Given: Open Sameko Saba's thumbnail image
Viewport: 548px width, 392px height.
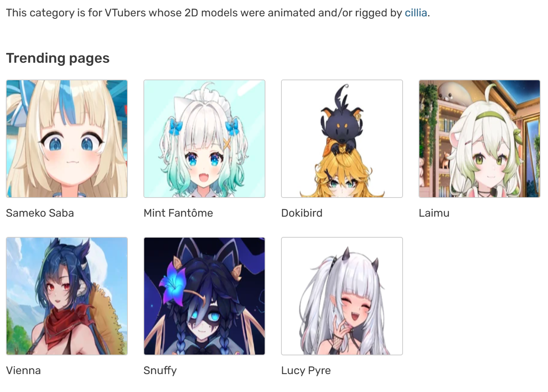Looking at the screenshot, I should 67,139.
